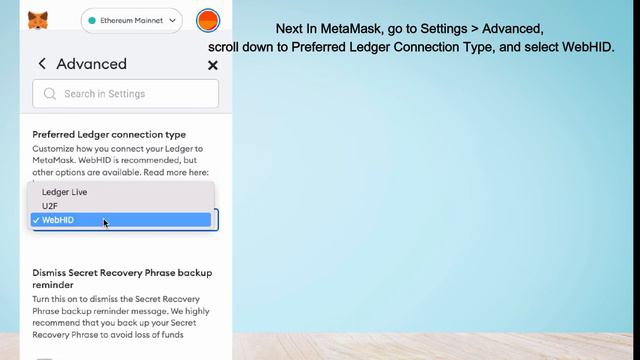Go back using the Advanced back arrow
640x360 pixels.
click(42, 64)
